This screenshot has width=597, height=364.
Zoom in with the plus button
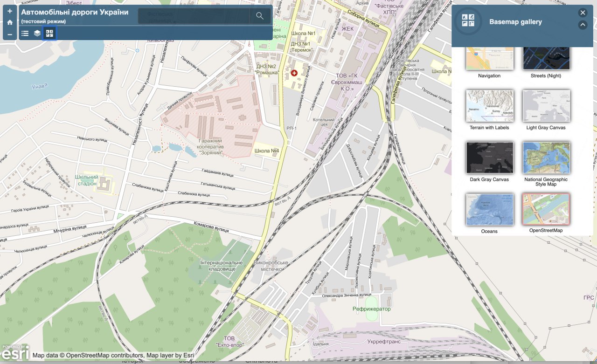point(10,11)
